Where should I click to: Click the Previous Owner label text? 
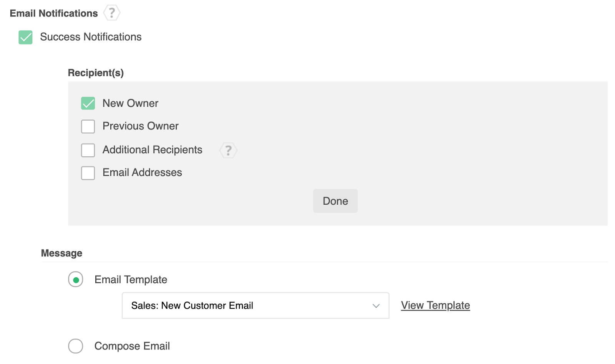[x=140, y=126]
